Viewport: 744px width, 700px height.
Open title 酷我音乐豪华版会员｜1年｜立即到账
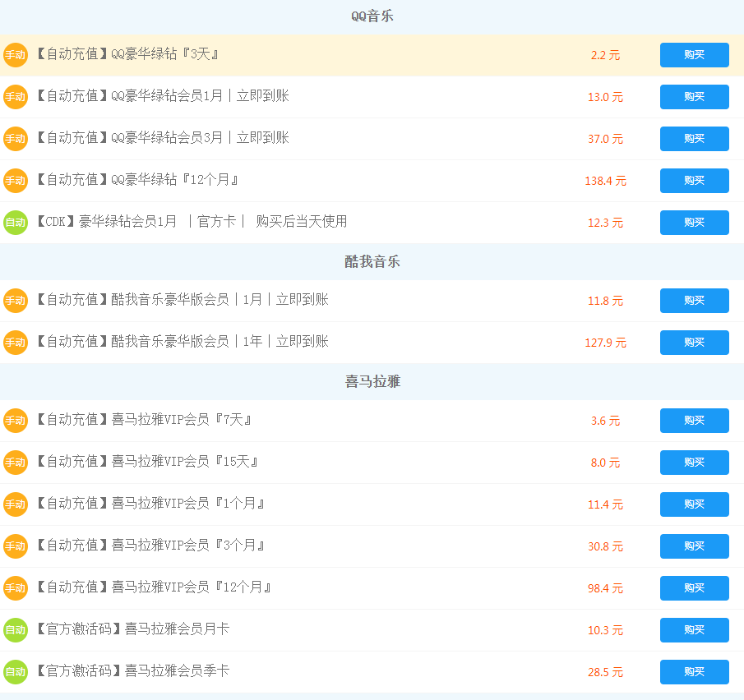pos(183,342)
